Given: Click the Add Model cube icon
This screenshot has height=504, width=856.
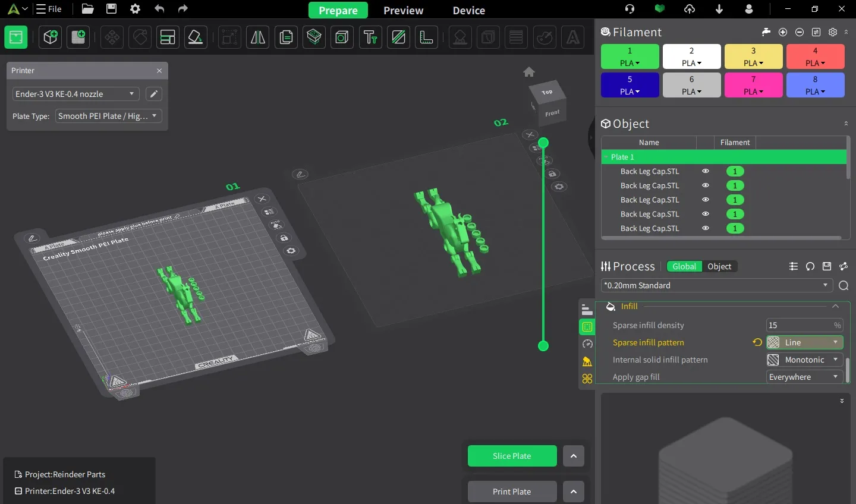Looking at the screenshot, I should click(51, 37).
